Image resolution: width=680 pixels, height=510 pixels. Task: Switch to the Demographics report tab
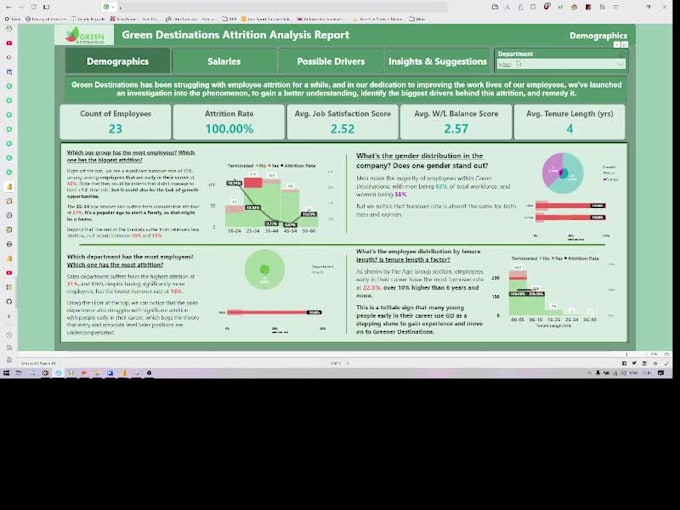click(x=117, y=61)
